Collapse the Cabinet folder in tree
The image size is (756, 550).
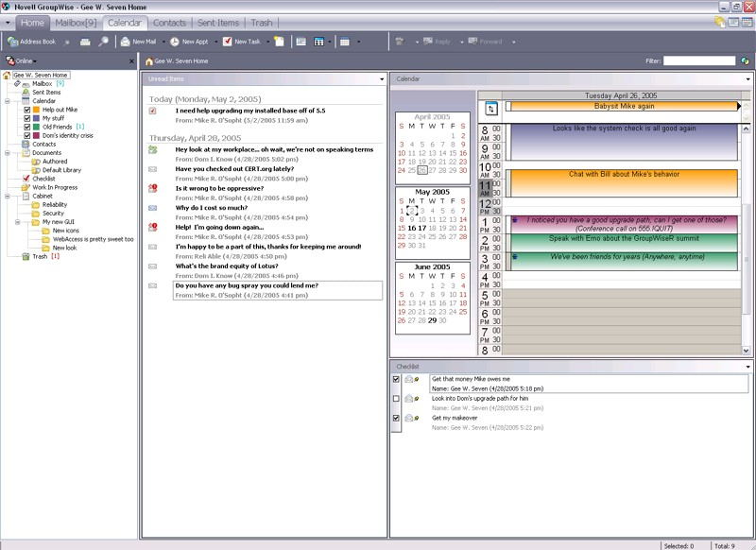[8, 197]
